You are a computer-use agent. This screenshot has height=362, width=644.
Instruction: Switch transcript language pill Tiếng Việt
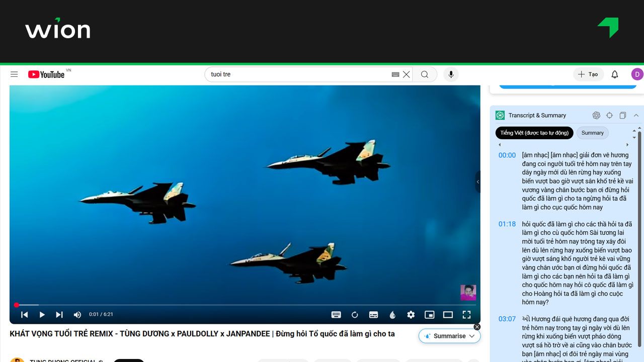[534, 133]
